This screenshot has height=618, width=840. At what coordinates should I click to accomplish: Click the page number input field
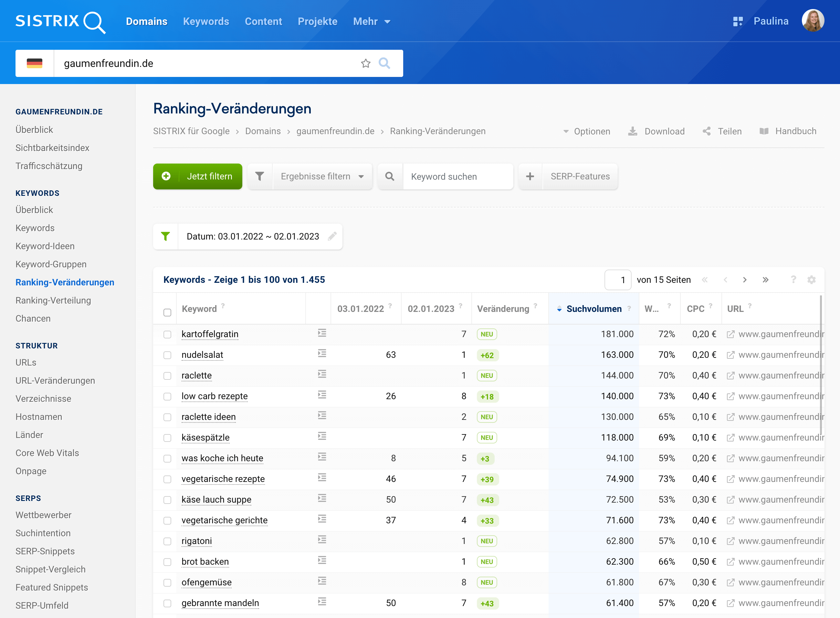click(618, 280)
